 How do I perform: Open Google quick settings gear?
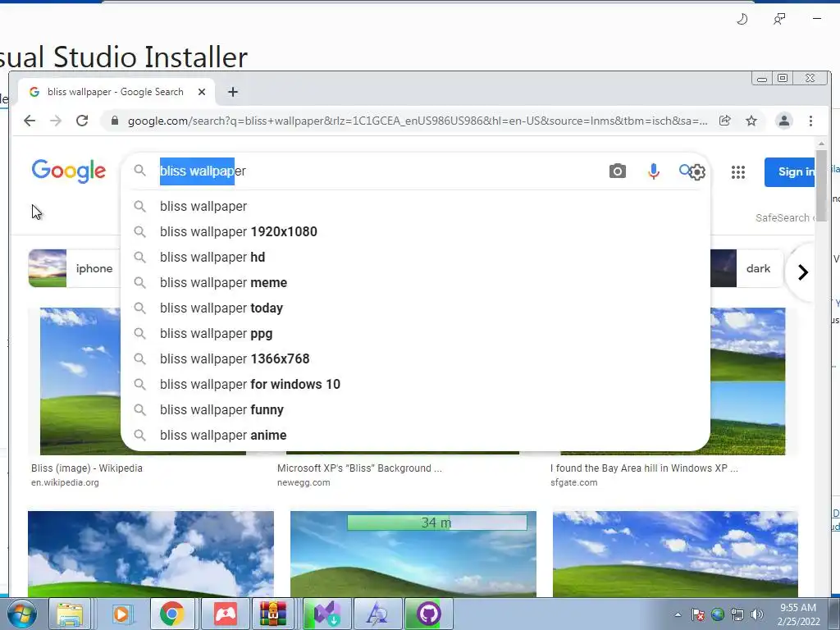[697, 172]
